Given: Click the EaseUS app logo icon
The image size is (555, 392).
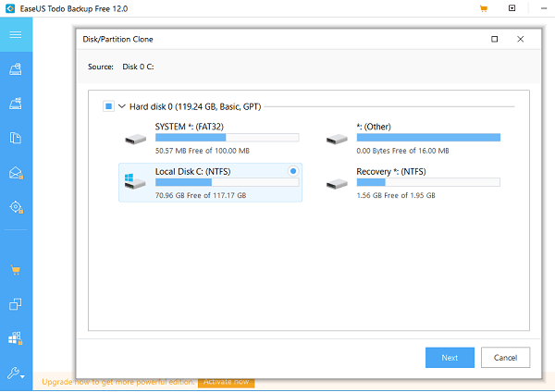Looking at the screenshot, I should click(10, 8).
